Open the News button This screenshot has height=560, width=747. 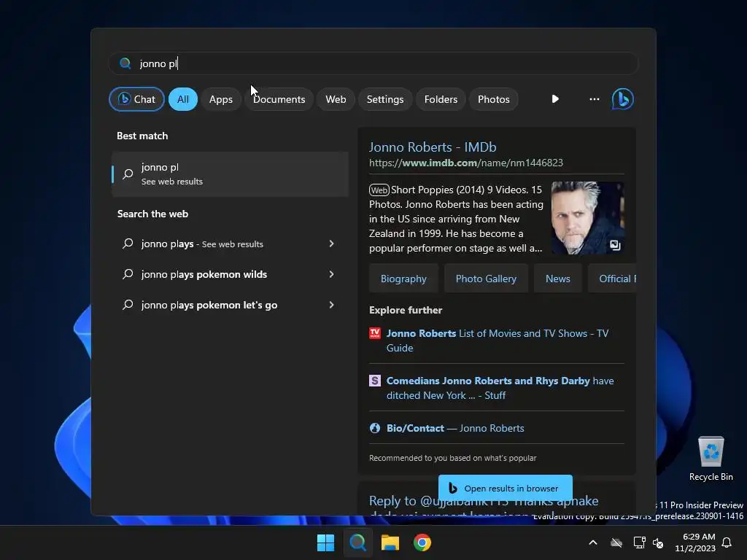tap(558, 279)
